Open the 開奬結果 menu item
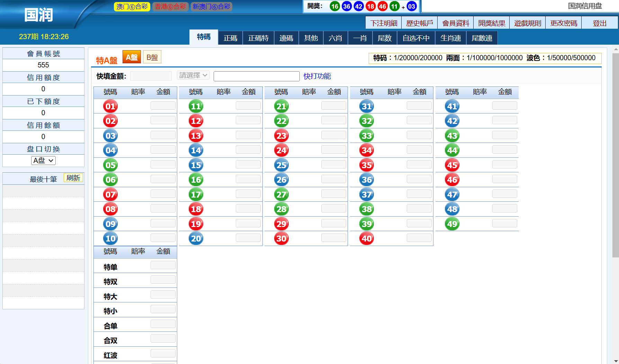Image resolution: width=619 pixels, height=364 pixels. (x=491, y=23)
